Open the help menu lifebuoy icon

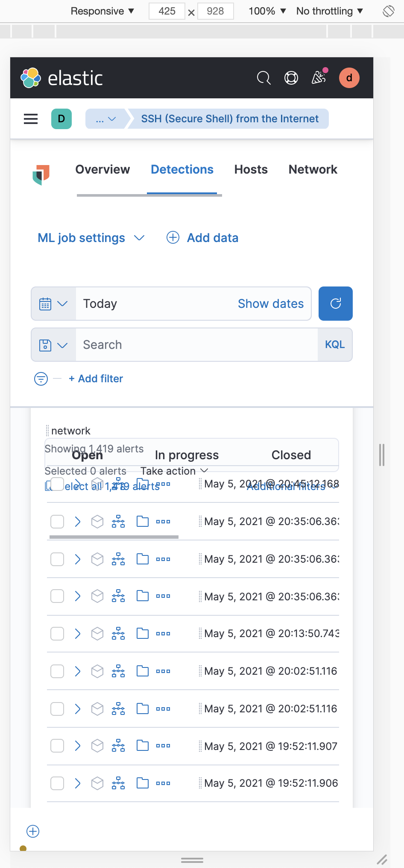click(291, 78)
